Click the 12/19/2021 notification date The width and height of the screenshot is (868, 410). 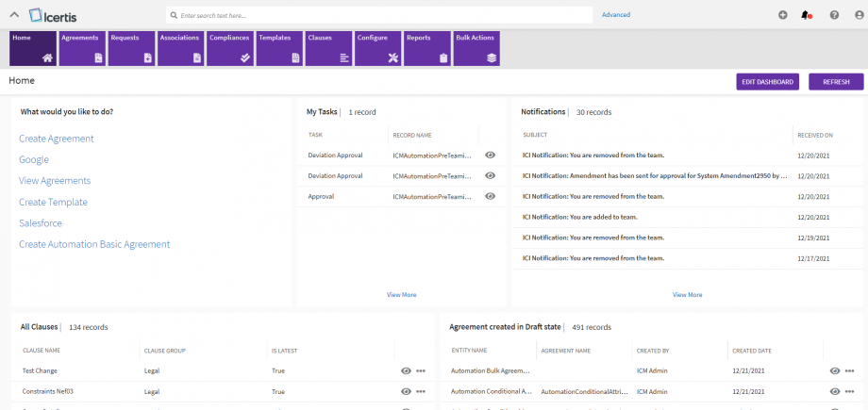tap(813, 238)
